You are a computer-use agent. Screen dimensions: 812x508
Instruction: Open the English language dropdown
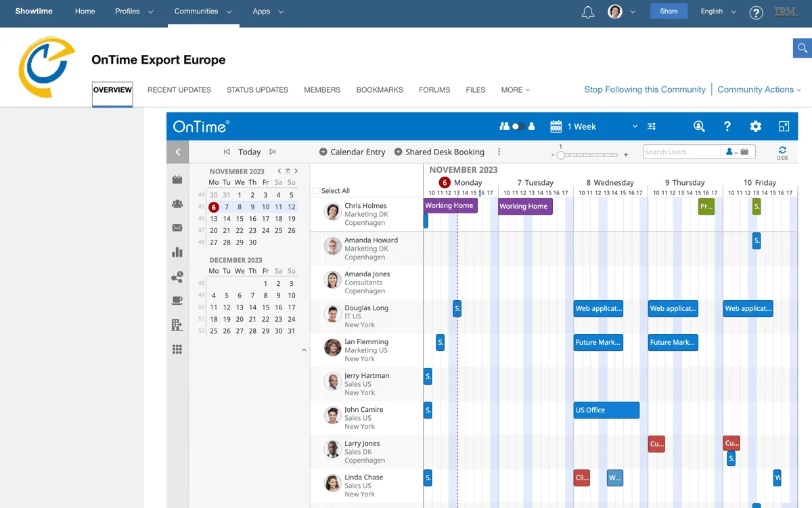718,12
